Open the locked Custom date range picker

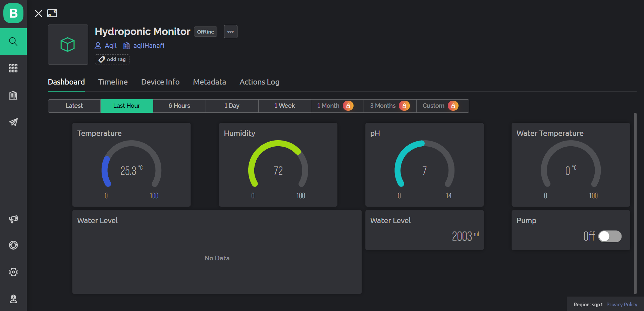tap(442, 106)
